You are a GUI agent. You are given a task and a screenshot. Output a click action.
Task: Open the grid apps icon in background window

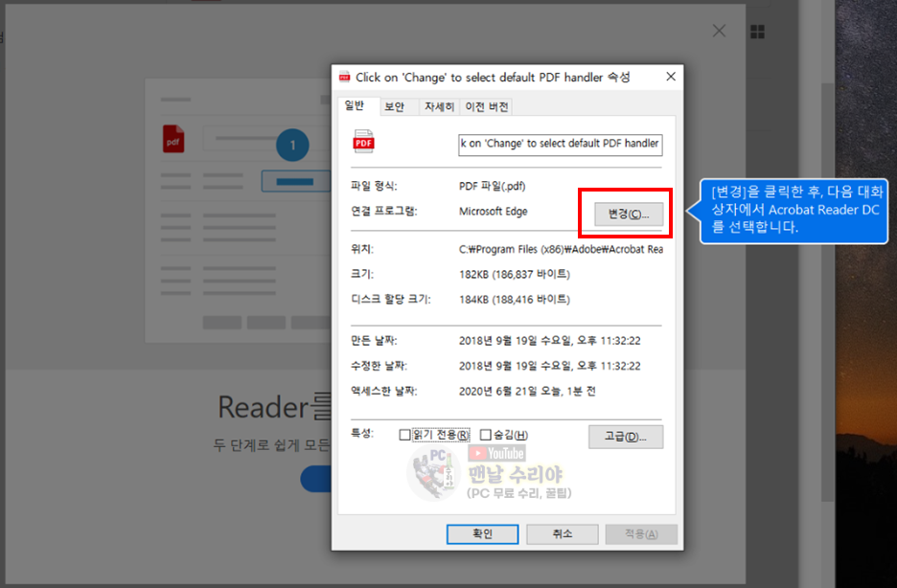point(757,32)
